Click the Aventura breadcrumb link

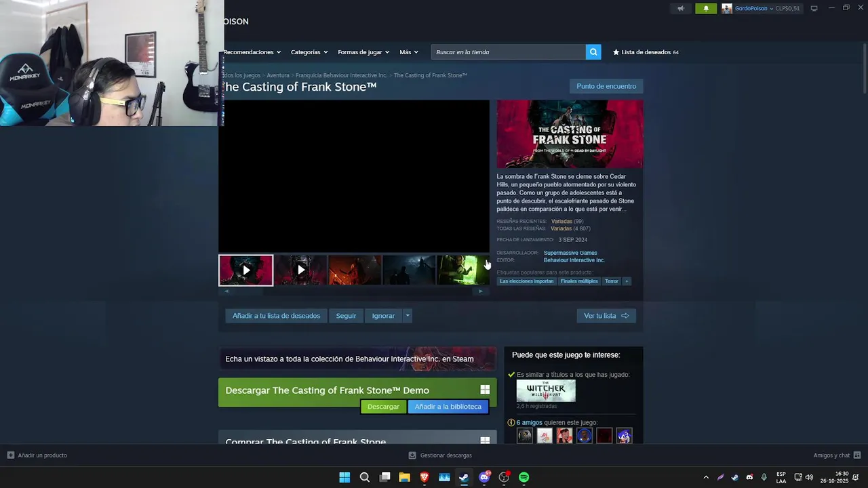(278, 75)
